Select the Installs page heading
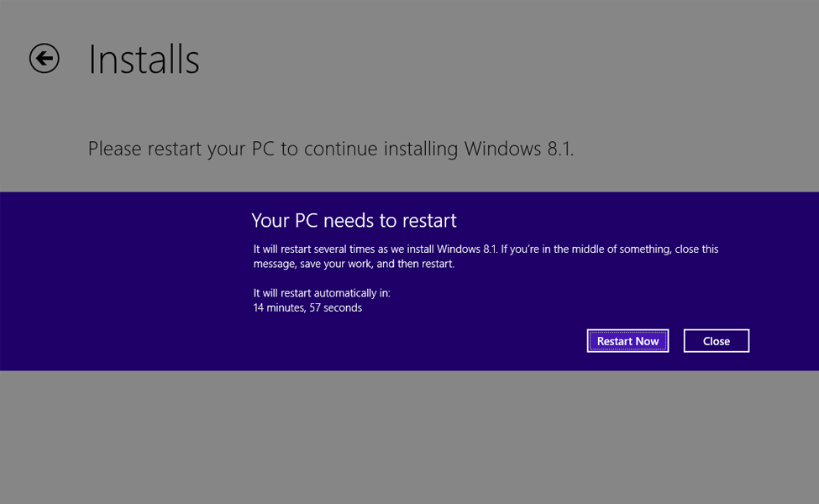819x504 pixels. pyautogui.click(x=144, y=59)
